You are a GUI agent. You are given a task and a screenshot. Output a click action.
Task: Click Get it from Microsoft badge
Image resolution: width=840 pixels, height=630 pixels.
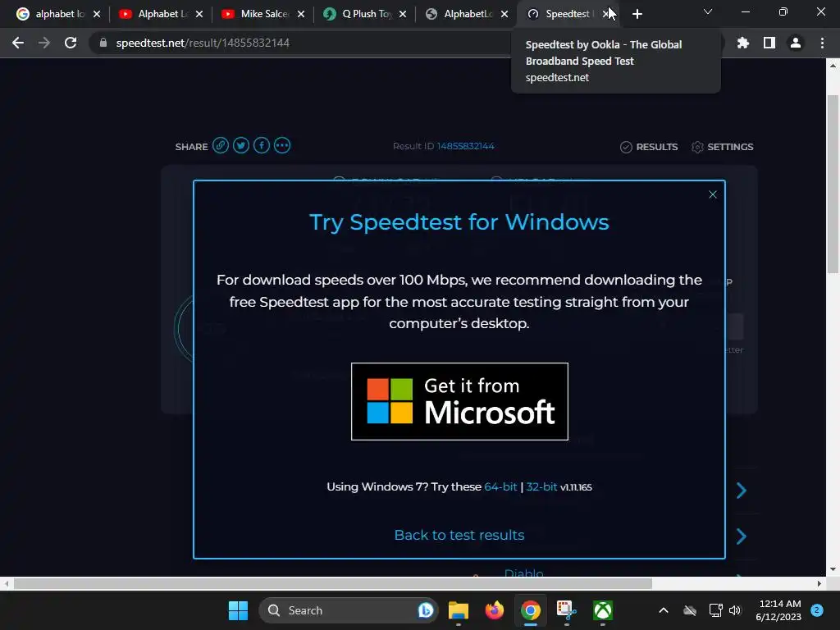click(x=459, y=402)
